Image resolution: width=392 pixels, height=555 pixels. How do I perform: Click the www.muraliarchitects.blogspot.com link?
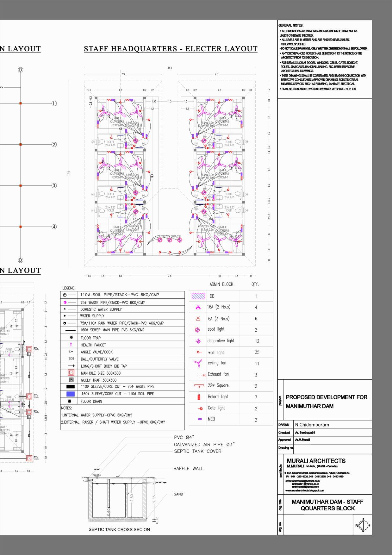(x=305, y=490)
